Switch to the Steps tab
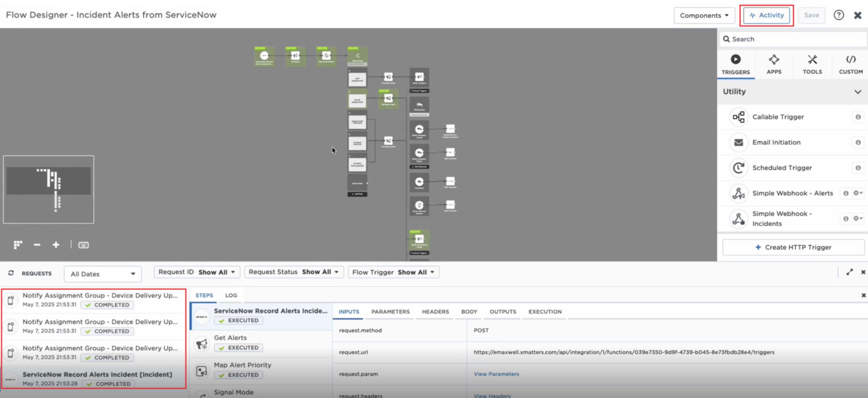The width and height of the screenshot is (868, 398). click(x=204, y=295)
